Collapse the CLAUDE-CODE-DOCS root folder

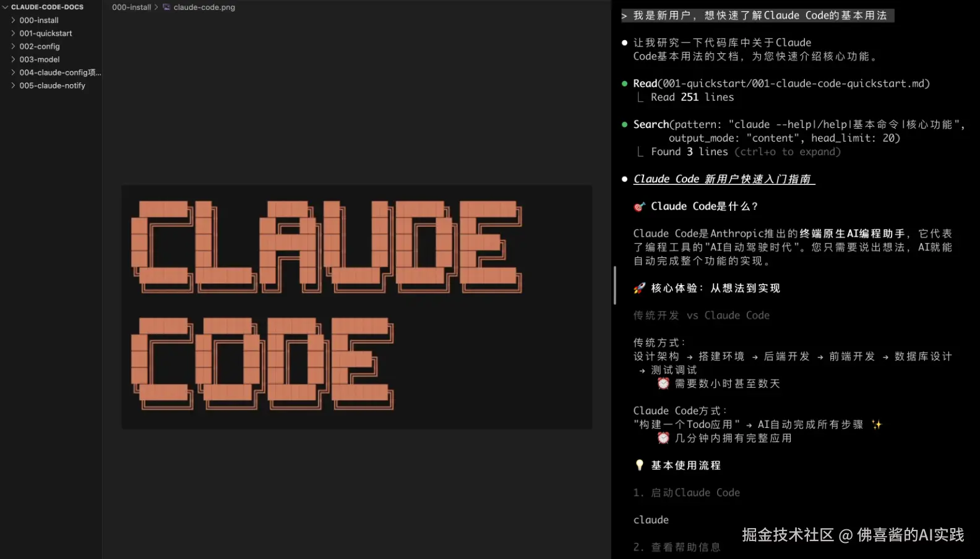coord(6,7)
